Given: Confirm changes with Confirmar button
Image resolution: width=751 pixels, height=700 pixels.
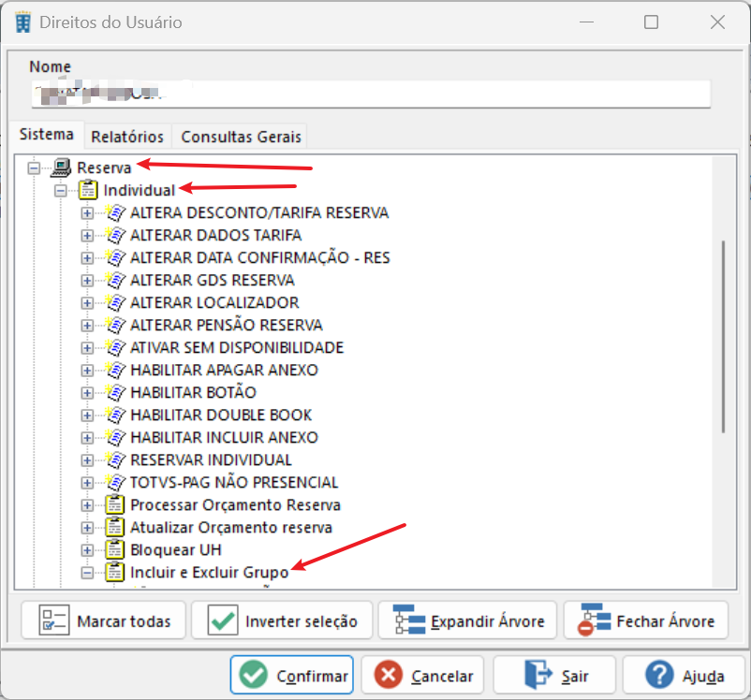Looking at the screenshot, I should [291, 675].
